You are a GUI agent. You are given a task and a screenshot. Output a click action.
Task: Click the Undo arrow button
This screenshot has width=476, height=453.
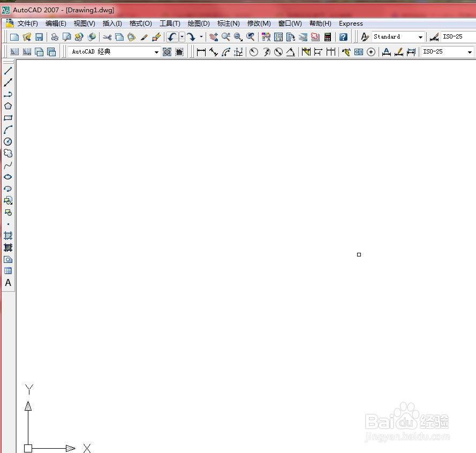pyautogui.click(x=172, y=37)
